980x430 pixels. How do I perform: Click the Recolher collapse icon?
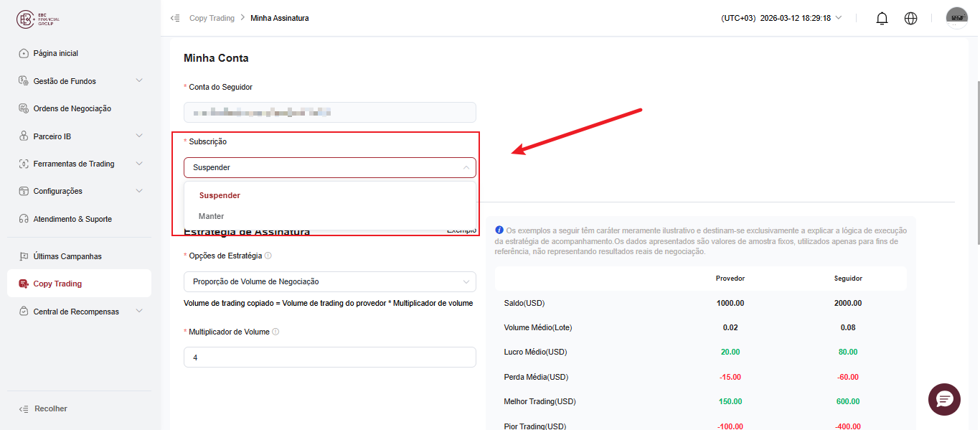click(x=24, y=408)
